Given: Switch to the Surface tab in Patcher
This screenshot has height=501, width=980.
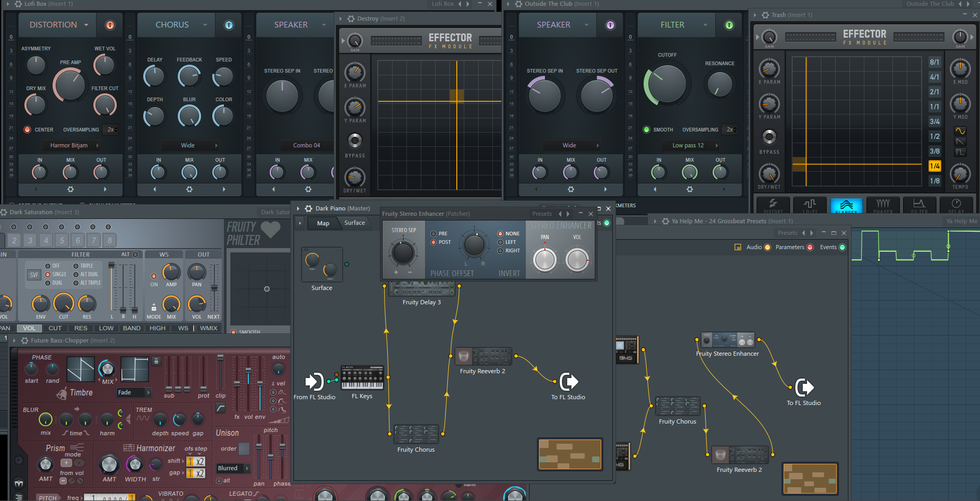Looking at the screenshot, I should coord(354,223).
